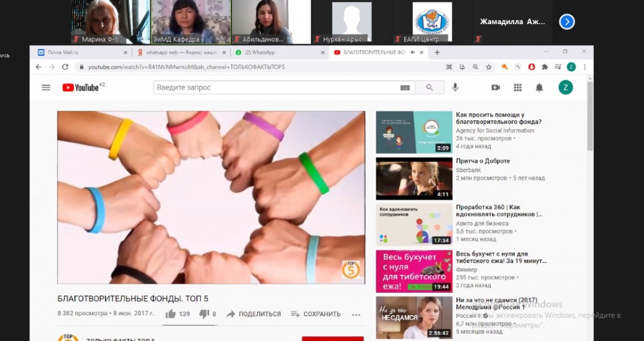
Task: Switch to the Почта Mail.ru tab
Action: [x=63, y=53]
